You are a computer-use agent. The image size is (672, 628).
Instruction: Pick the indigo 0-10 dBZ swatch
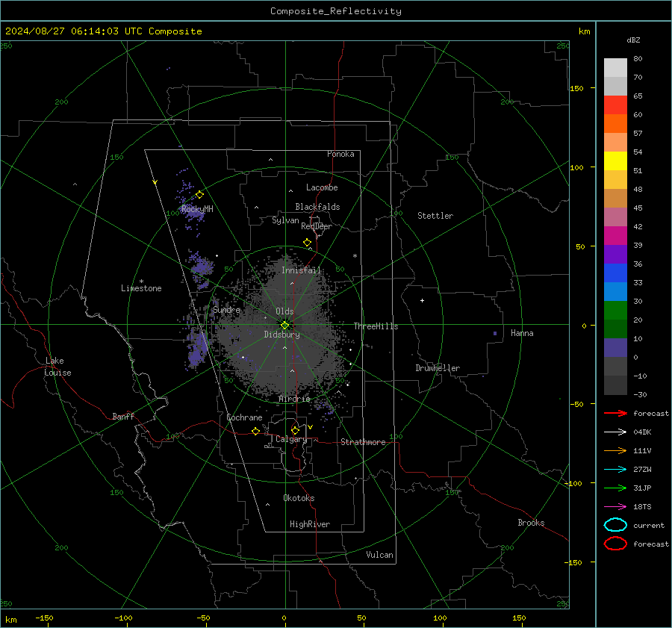(615, 348)
